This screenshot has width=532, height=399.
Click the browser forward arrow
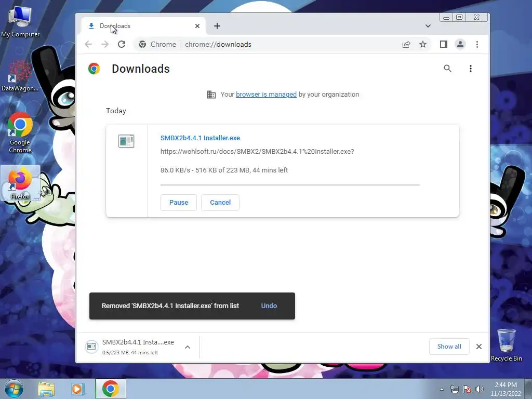pos(105,45)
